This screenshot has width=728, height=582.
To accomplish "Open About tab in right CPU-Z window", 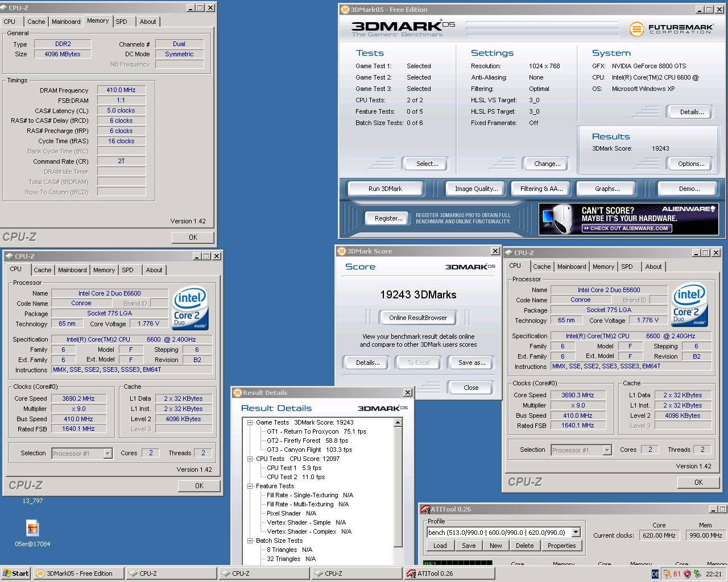I will coord(653,267).
